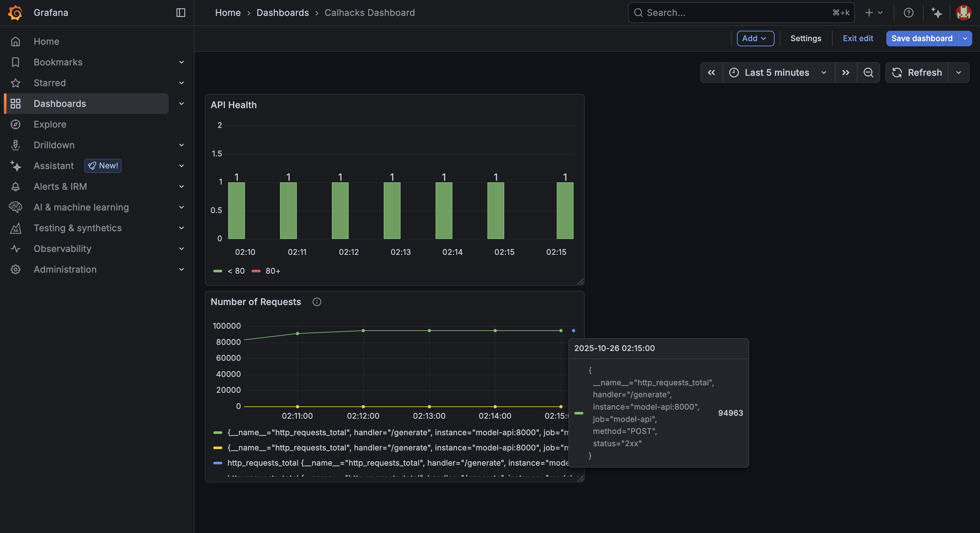The image size is (980, 533).
Task: Open the Last 5 minutes time picker
Action: pyautogui.click(x=777, y=73)
